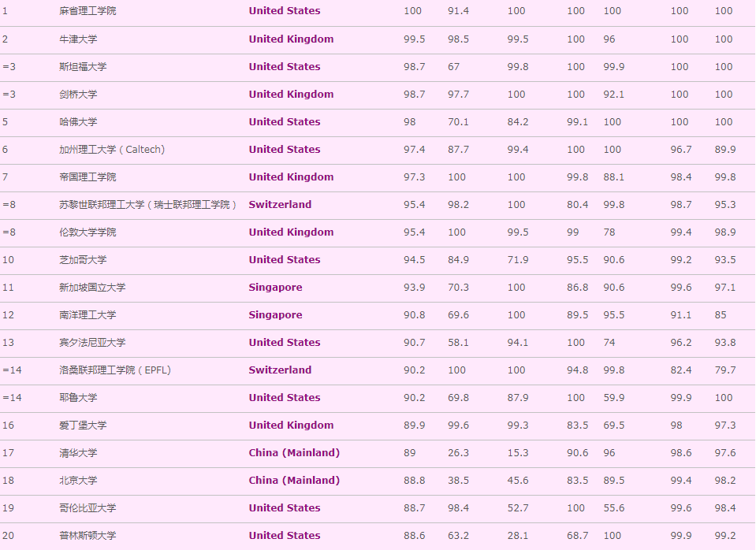Click score 26.3 in the 清华大学 row
The width and height of the screenshot is (756, 550).
(458, 452)
